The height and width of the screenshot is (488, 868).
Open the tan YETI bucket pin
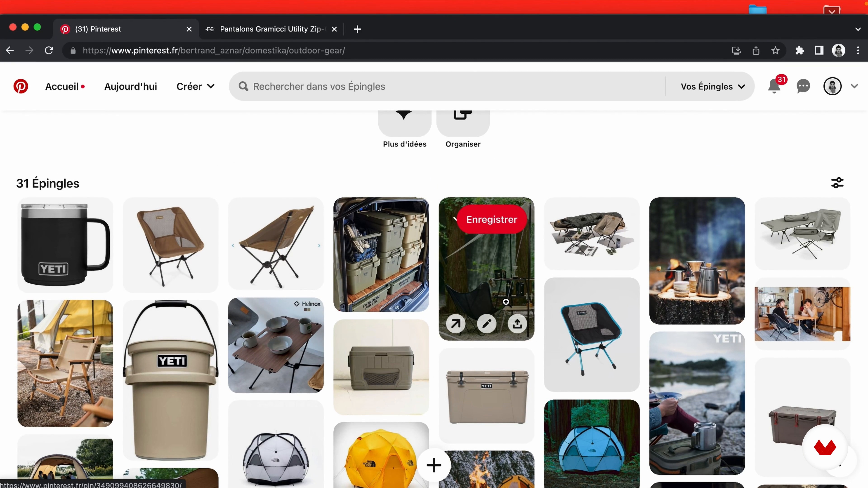[x=170, y=380]
